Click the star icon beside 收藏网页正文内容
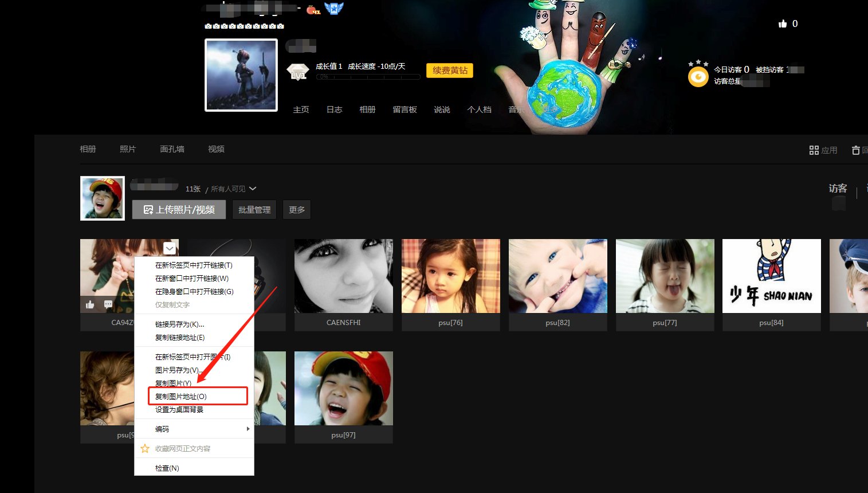 [145, 448]
